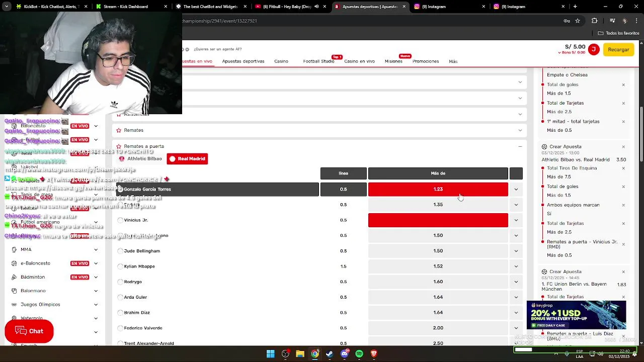
Task: Expand the MMA sport category
Action: (96, 249)
